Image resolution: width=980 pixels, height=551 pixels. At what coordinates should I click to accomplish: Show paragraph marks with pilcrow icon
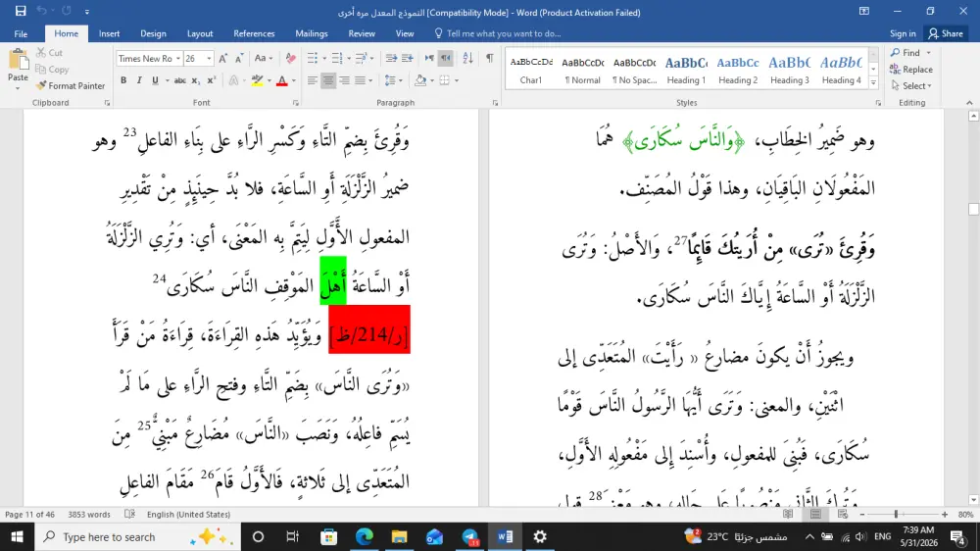point(489,58)
